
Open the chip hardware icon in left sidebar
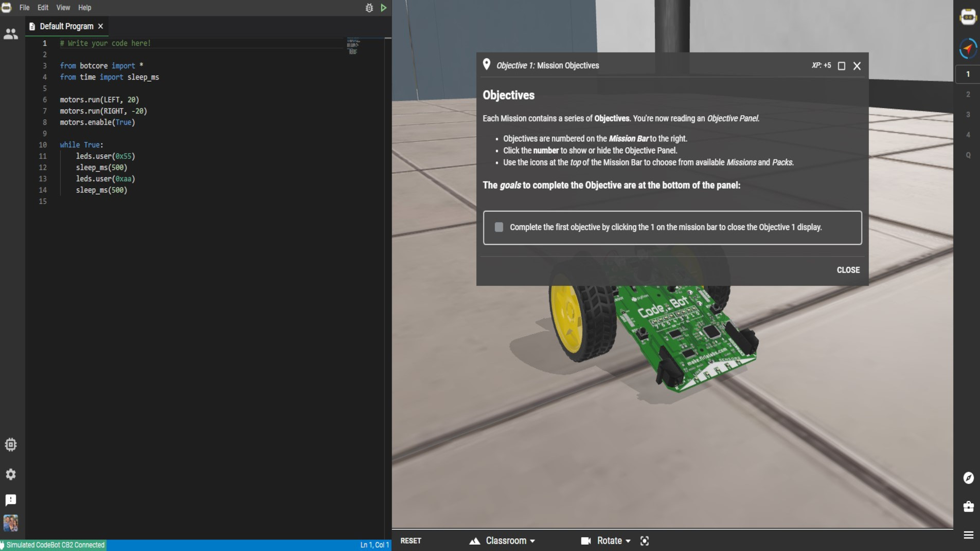(x=11, y=444)
